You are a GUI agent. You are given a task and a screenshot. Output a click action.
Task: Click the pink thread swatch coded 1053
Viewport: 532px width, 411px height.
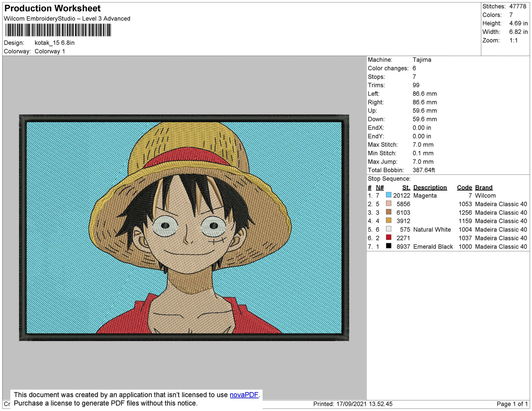(x=388, y=203)
